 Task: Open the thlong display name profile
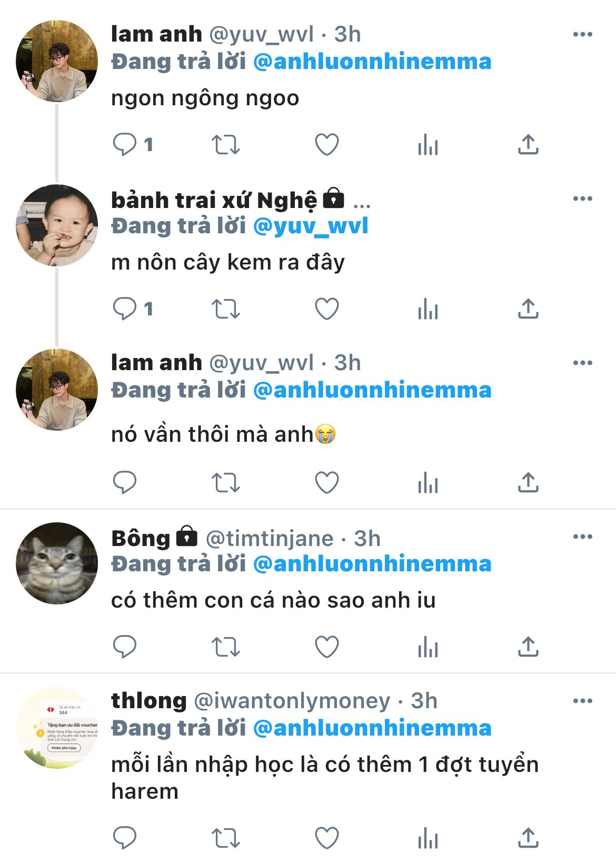point(149,701)
